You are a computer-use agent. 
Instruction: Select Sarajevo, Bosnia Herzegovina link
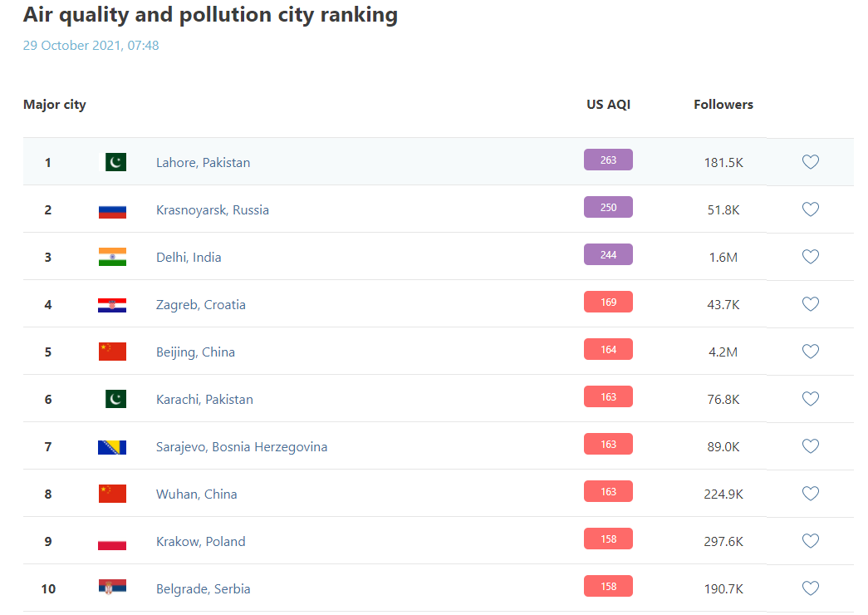tap(241, 447)
